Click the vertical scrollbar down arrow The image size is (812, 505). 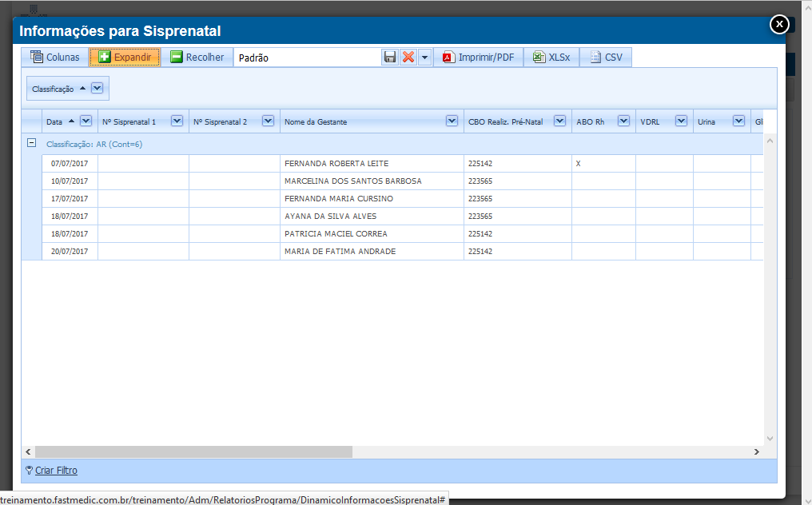tap(770, 439)
